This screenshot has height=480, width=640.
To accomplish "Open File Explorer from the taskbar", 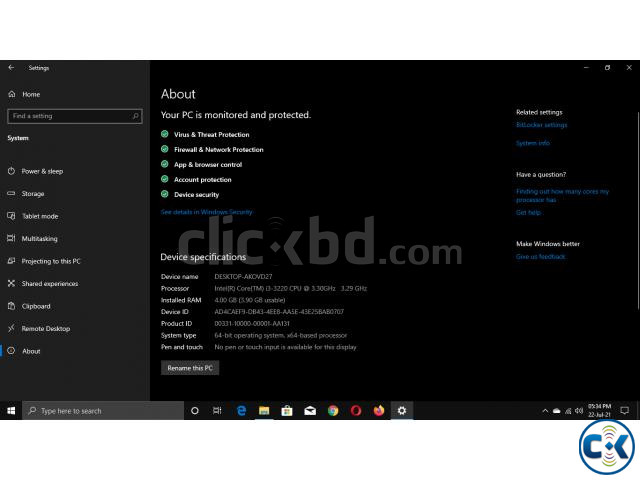I will [264, 411].
